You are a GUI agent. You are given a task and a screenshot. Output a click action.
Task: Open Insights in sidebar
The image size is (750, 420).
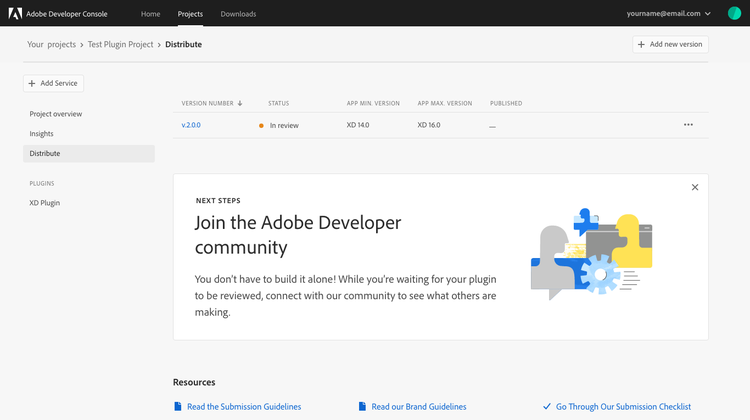click(41, 133)
